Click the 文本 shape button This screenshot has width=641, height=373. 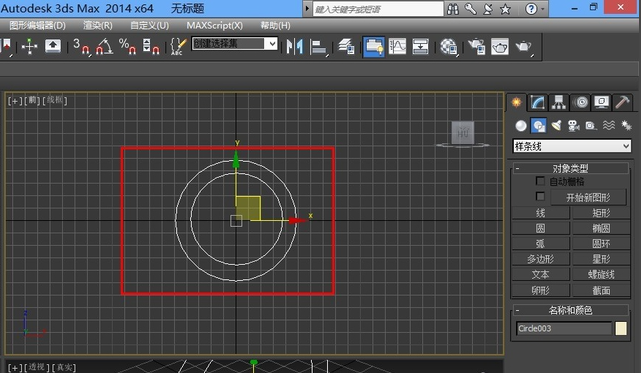(x=540, y=274)
